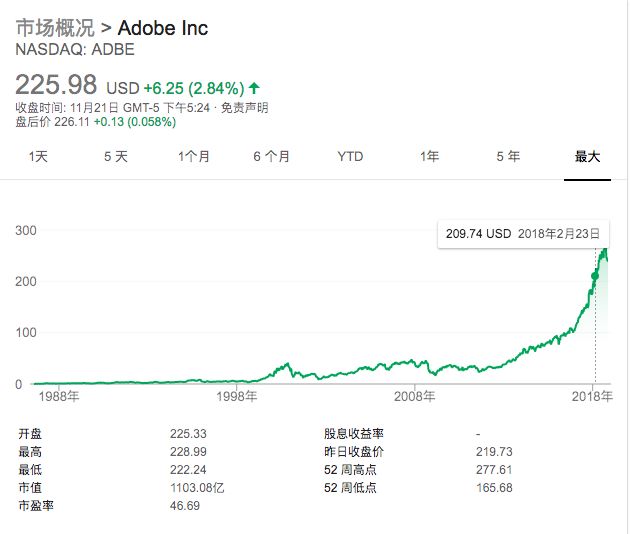
Task: Click the 2018年 label on the chart axis
Action: tap(592, 397)
